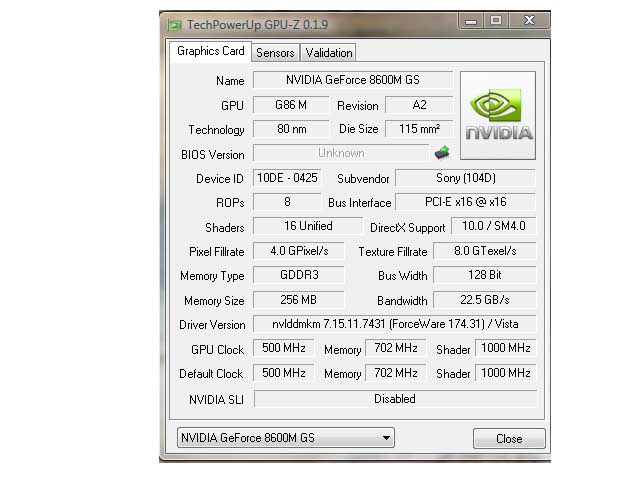This screenshot has width=640, height=480.
Task: Click the Name field showing NVIDIA GeForce 8600M GS
Action: click(x=353, y=80)
